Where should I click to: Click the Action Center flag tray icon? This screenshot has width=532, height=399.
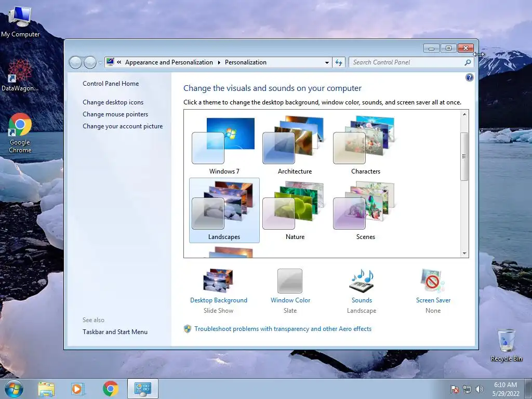point(455,389)
